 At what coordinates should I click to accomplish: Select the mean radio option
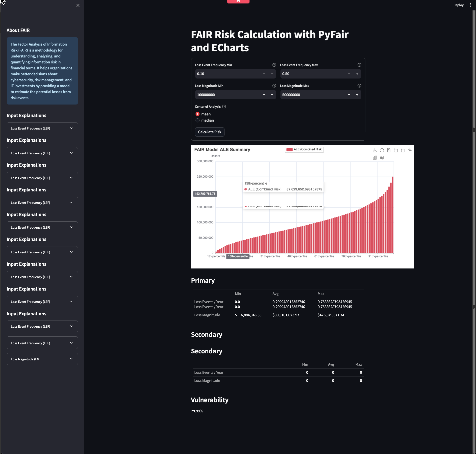198,114
